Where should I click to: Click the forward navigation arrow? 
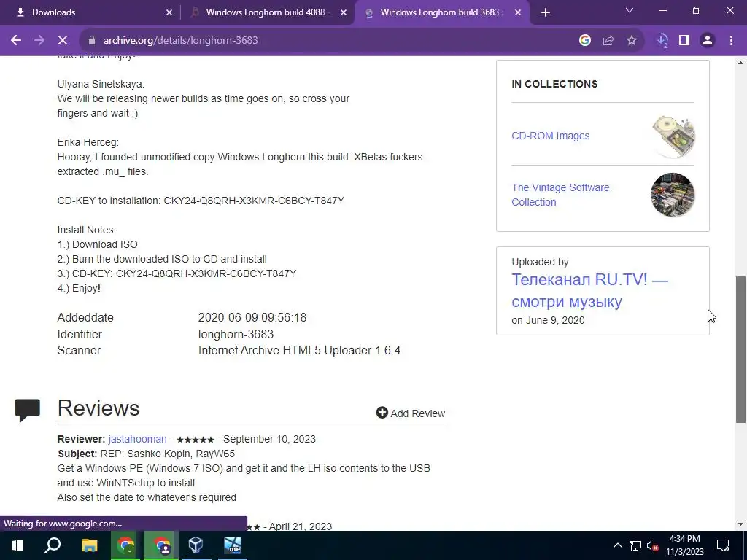[x=39, y=41]
